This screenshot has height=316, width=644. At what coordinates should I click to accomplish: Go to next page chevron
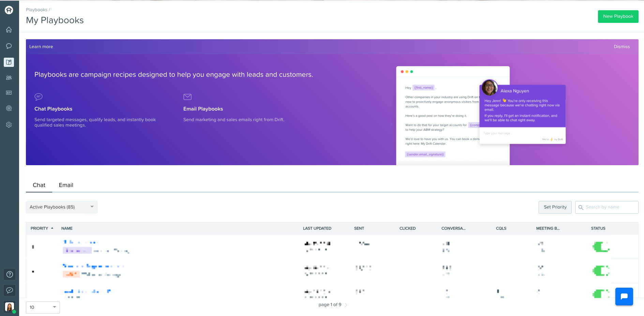346,305
